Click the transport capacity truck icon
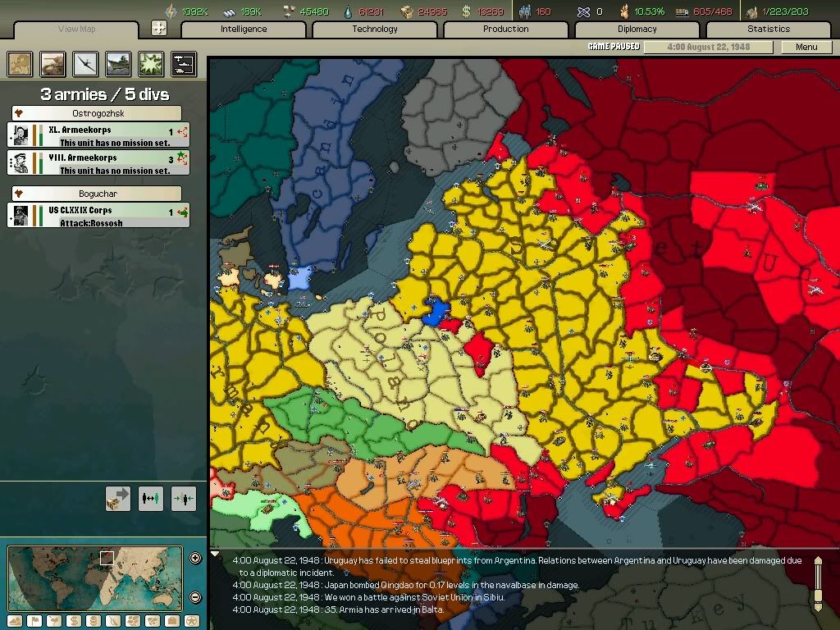Image resolution: width=840 pixels, height=630 pixels. [x=682, y=11]
